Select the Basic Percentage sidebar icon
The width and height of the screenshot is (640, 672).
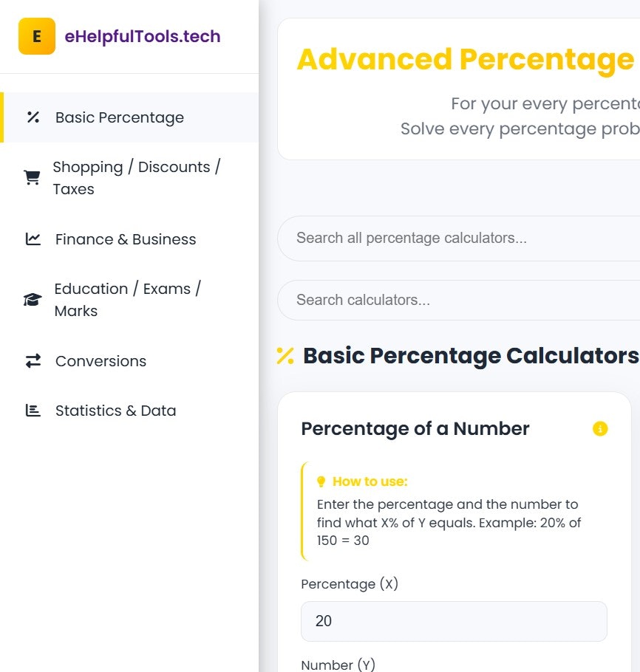(32, 117)
